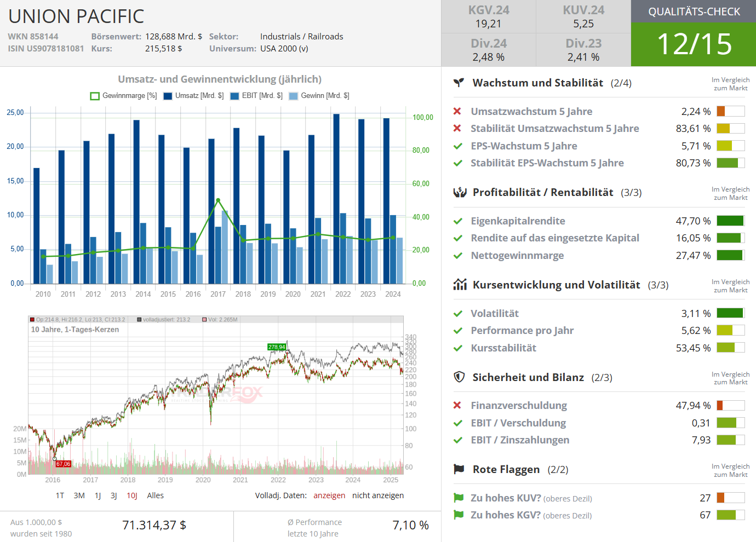Image resolution: width=756 pixels, height=542 pixels.
Task: Toggle Gewinn [Mrd. $] legend entry
Action: 319,96
